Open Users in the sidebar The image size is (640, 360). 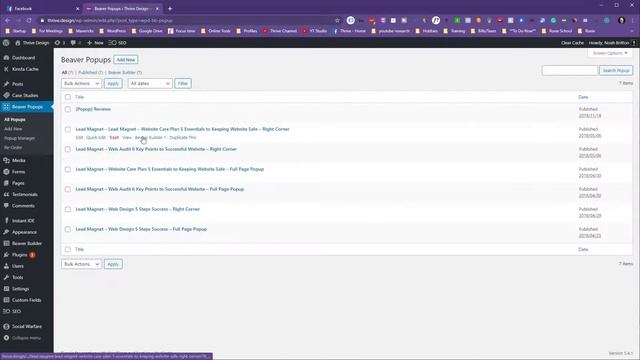coord(18,266)
